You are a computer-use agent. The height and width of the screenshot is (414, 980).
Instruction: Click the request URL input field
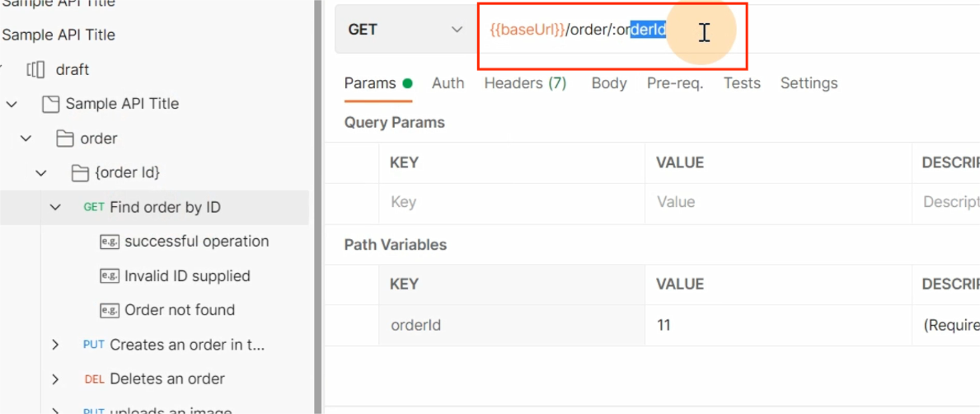pyautogui.click(x=728, y=30)
